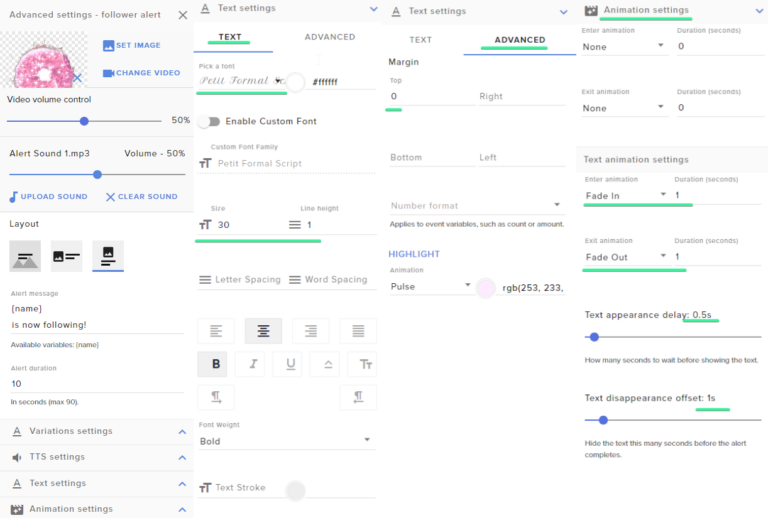Open the Fade In text animation dropdown

click(626, 196)
